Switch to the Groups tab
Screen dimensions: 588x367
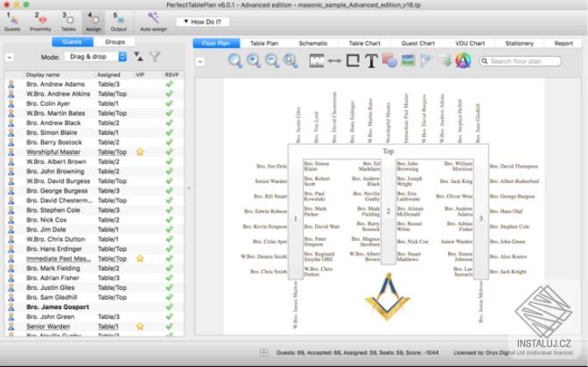click(x=115, y=42)
